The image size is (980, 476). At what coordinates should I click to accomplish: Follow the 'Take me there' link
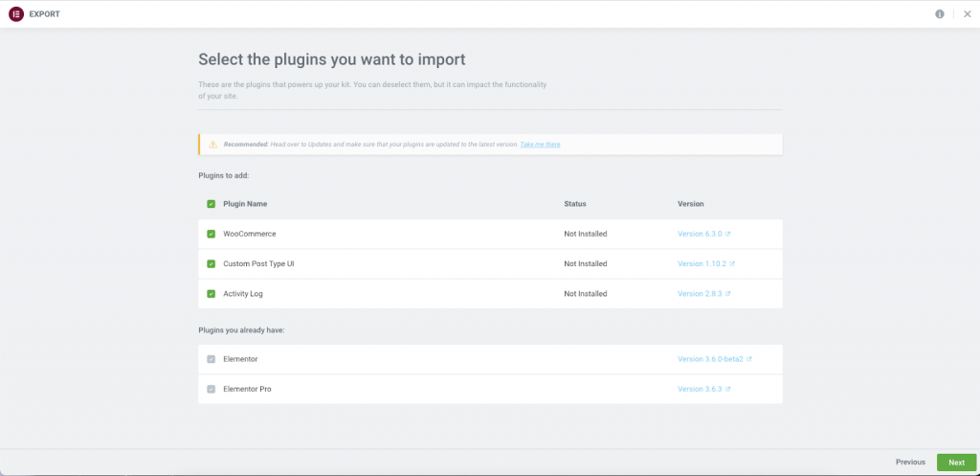point(540,145)
